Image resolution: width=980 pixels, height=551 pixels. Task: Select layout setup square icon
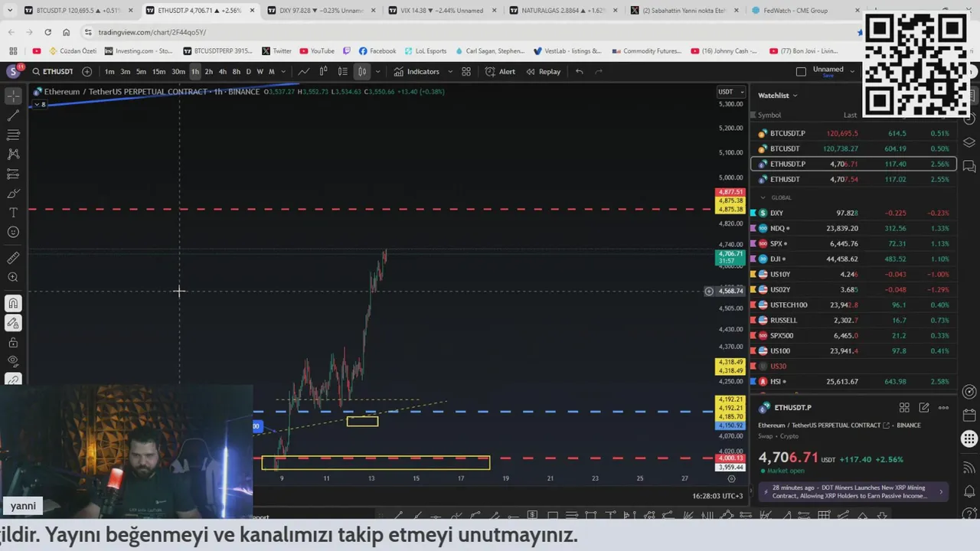(801, 71)
